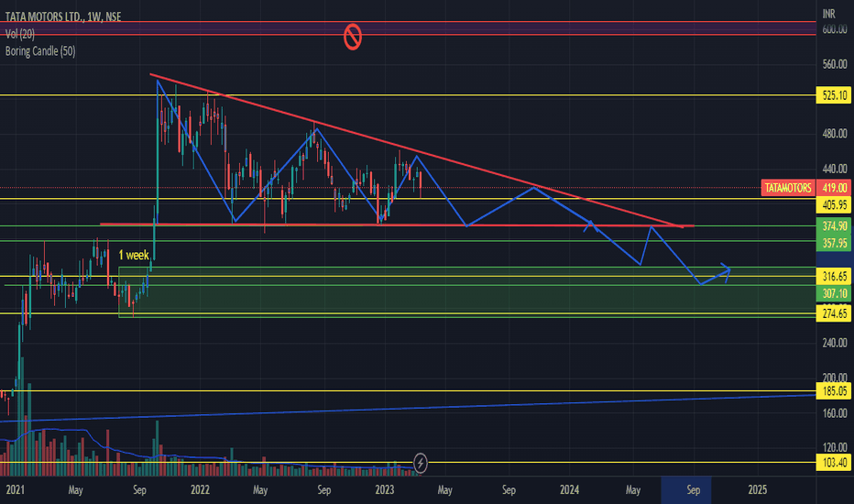Click the Vol (20) indicator label
This screenshot has height=504, width=854.
[x=20, y=34]
